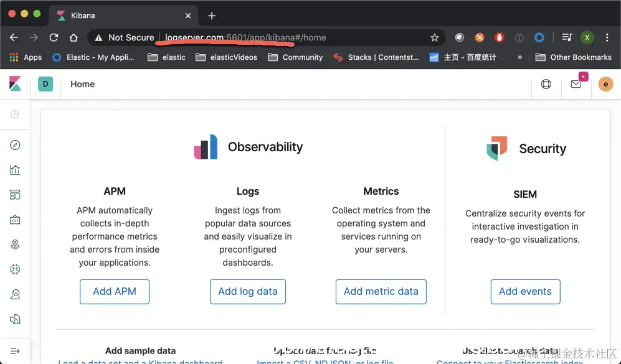621x364 pixels.
Task: Open Elastic - My Appli... bookmark
Action: pos(93,57)
